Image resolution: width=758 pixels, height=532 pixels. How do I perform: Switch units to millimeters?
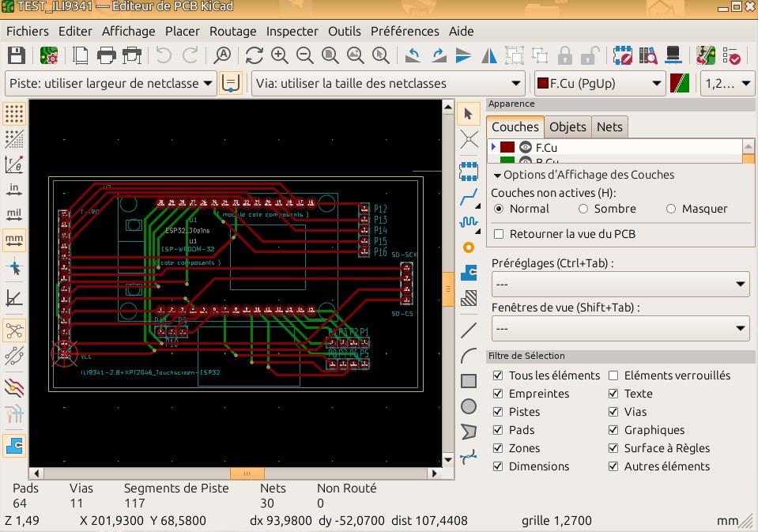click(x=13, y=239)
